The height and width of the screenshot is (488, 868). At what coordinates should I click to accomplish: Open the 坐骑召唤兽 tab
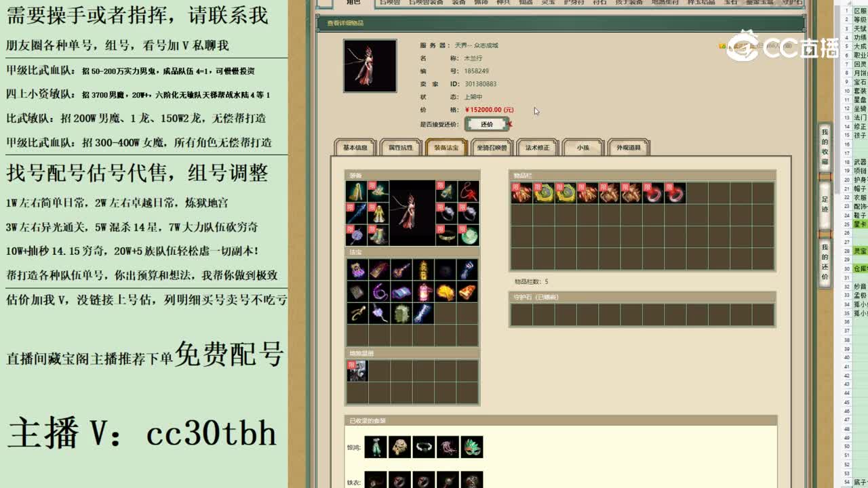click(490, 148)
